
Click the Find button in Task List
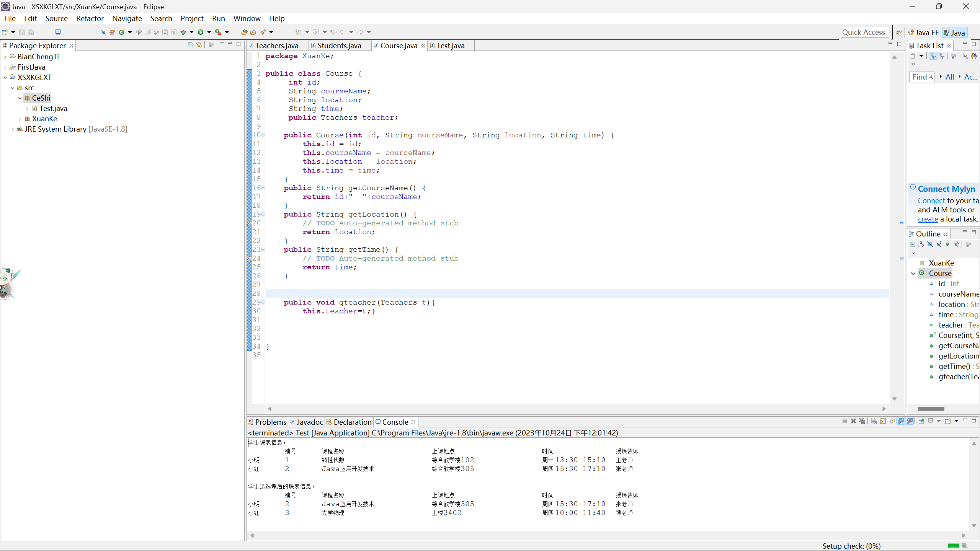click(x=921, y=77)
